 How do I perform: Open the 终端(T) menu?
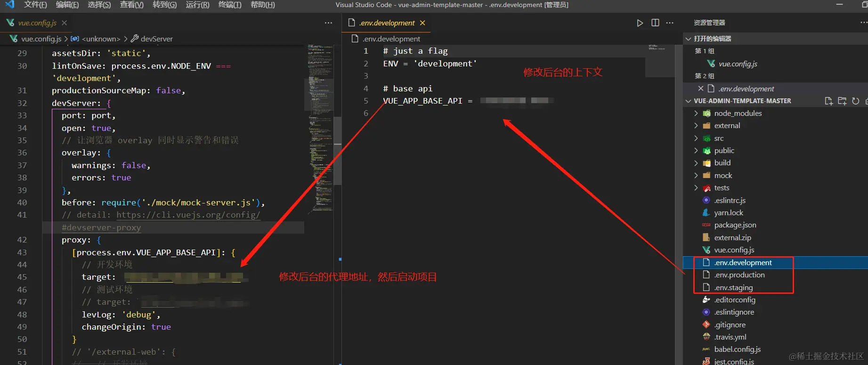(230, 5)
